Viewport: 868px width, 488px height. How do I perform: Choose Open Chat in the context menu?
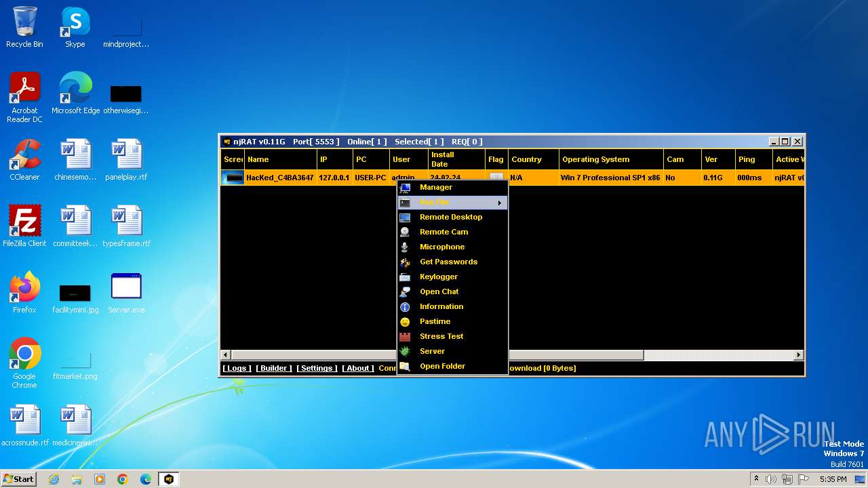tap(452, 291)
